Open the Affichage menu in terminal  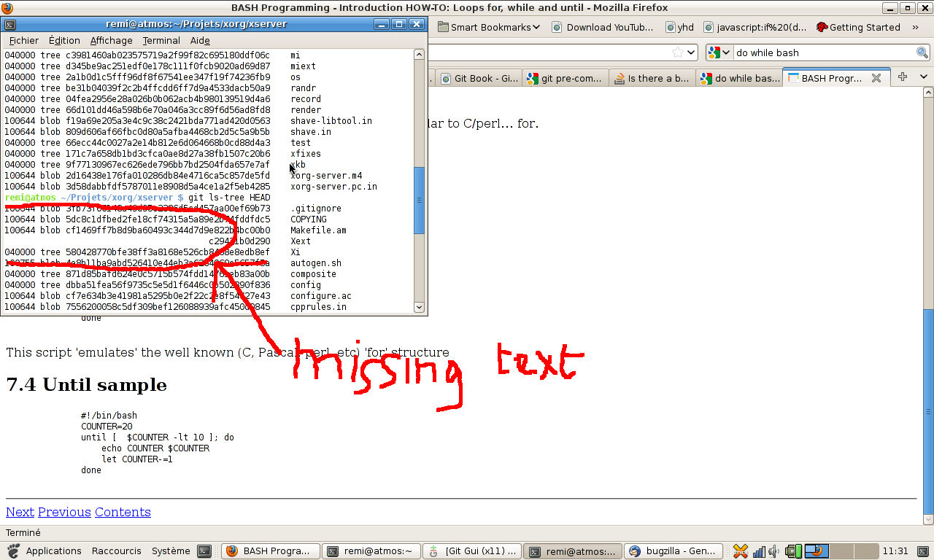(x=111, y=41)
